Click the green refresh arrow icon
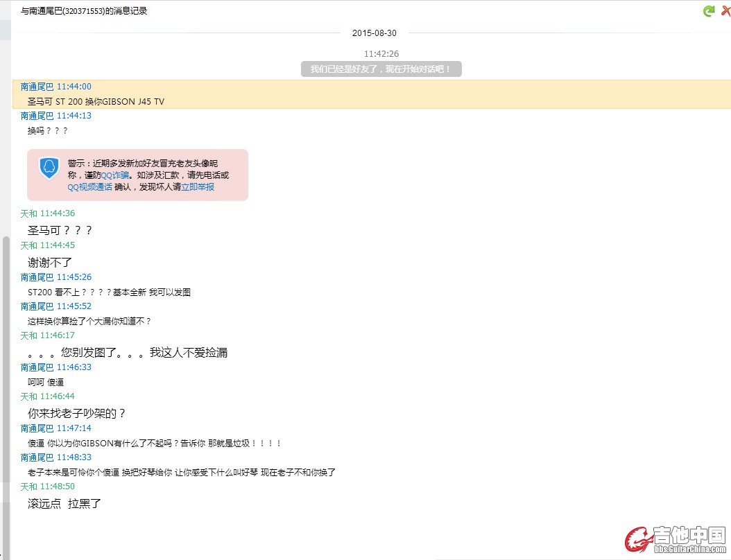Screen dimensions: 731x560 (x=709, y=10)
